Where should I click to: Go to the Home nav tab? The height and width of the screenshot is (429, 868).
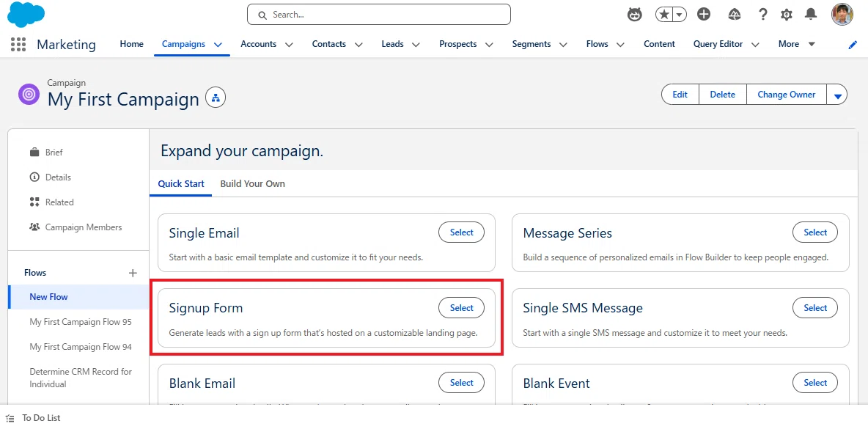click(132, 44)
